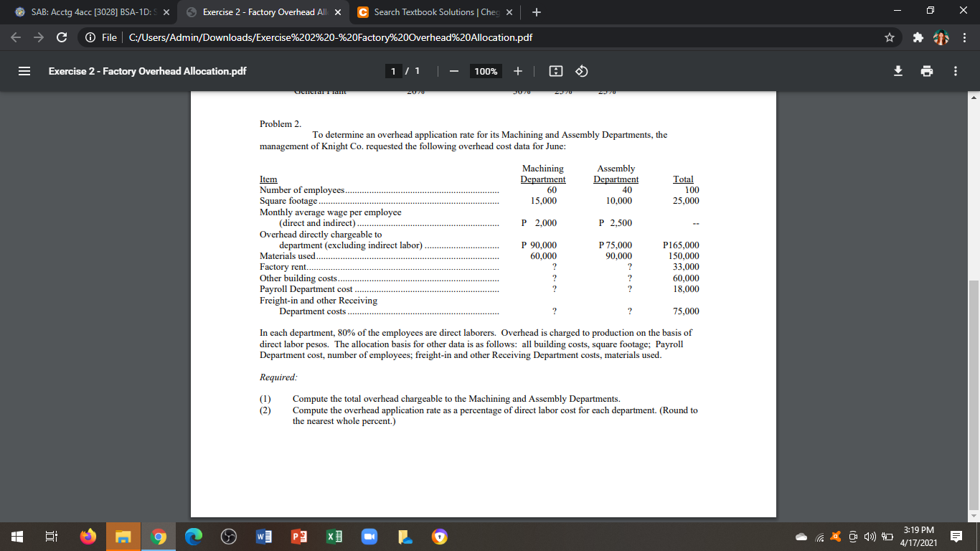Click the Factory rent total 33,000
Image resolution: width=980 pixels, height=551 pixels.
686,267
